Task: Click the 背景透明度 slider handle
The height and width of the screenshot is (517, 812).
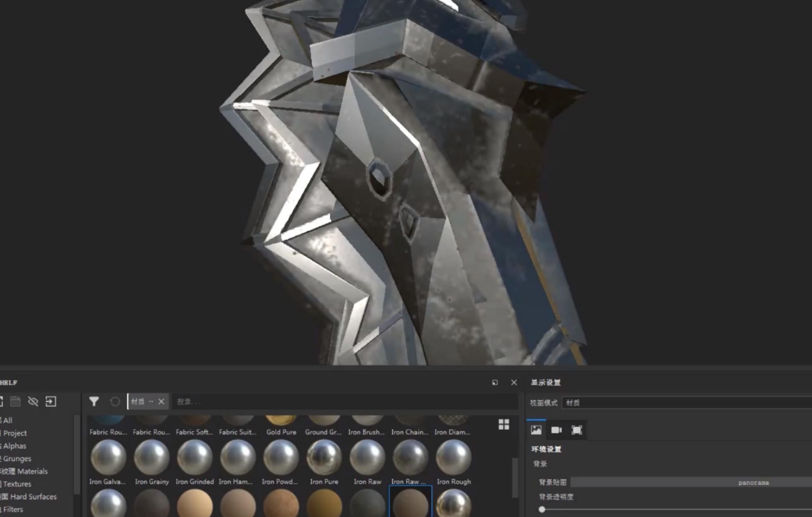Action: point(542,509)
